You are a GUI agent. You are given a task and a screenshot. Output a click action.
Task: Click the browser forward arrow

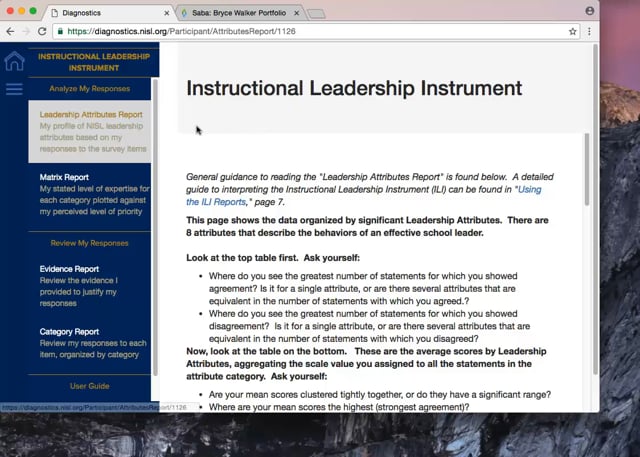(26, 31)
